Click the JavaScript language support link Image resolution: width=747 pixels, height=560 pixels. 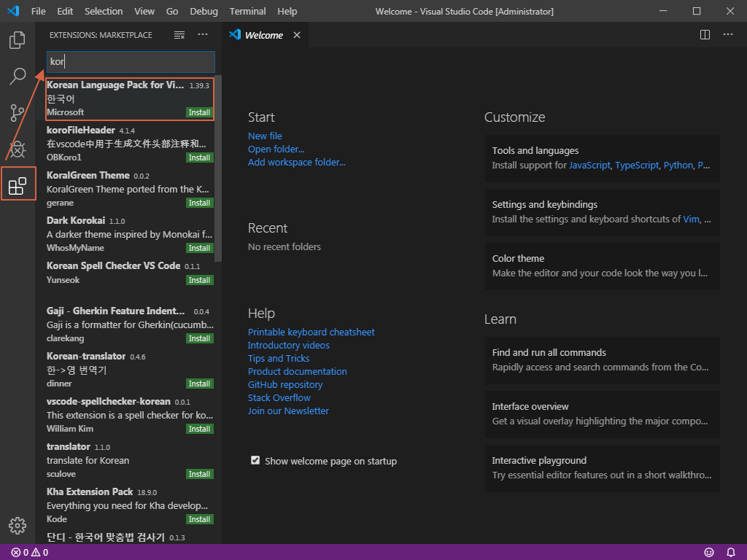pos(589,166)
